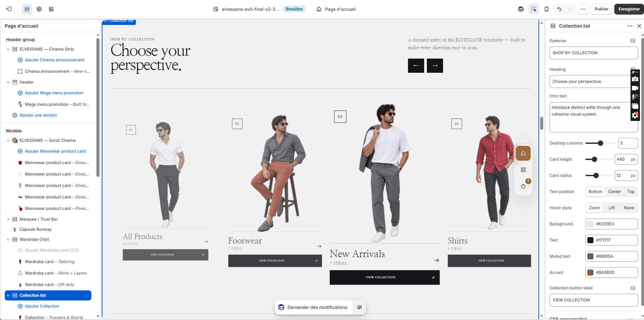Click the floating grid icon in preview
The height and width of the screenshot is (320, 644).
tap(523, 170)
